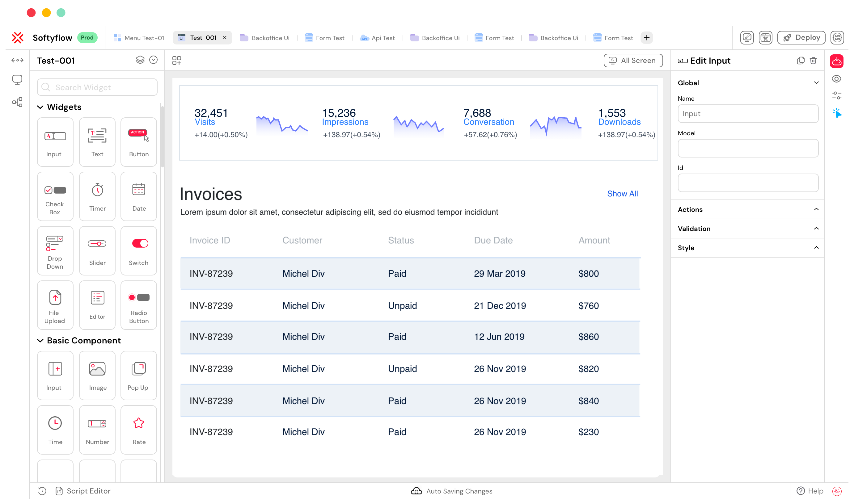Image resolution: width=854 pixels, height=504 pixels.
Task: Click the Deploy button
Action: pyautogui.click(x=802, y=38)
